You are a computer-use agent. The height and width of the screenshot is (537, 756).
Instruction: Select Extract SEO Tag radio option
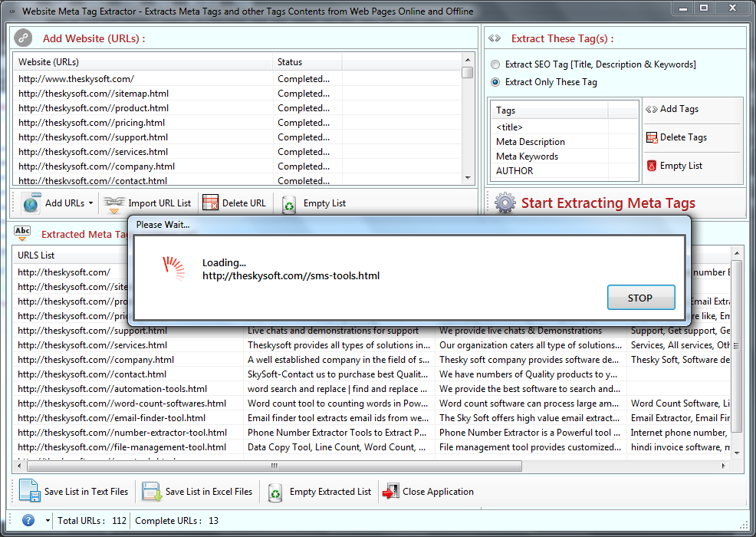495,64
